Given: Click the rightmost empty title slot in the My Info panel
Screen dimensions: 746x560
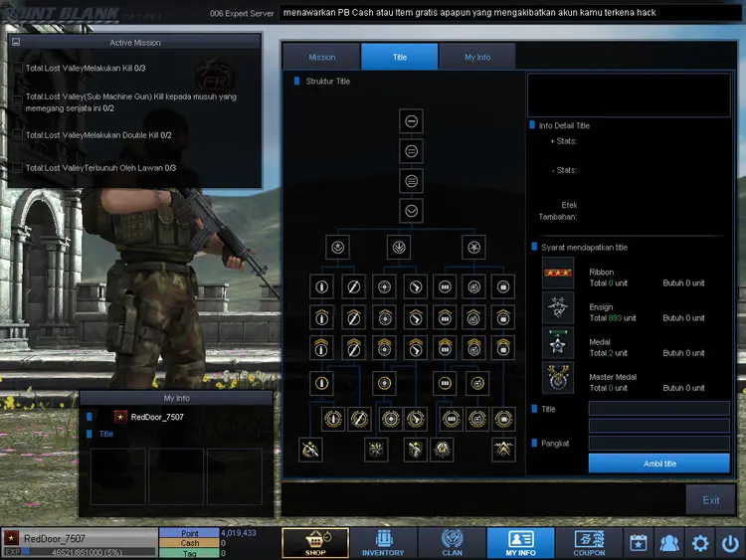Looking at the screenshot, I should pos(235,475).
